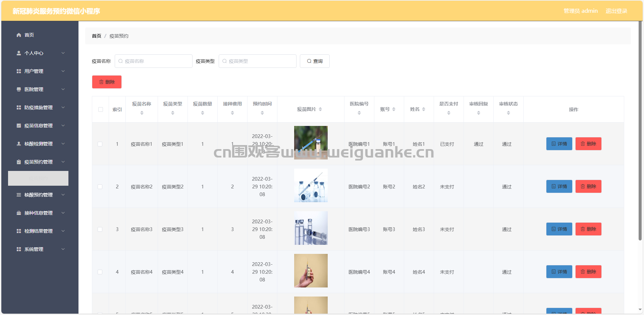Image resolution: width=644 pixels, height=315 pixels.
Task: Sort by 账号 column arrows
Action: coord(394,109)
